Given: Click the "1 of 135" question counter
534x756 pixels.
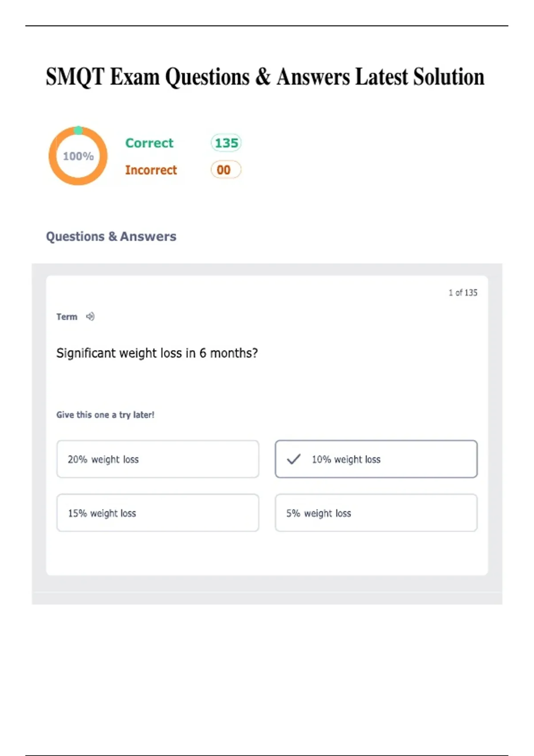Looking at the screenshot, I should [x=463, y=293].
